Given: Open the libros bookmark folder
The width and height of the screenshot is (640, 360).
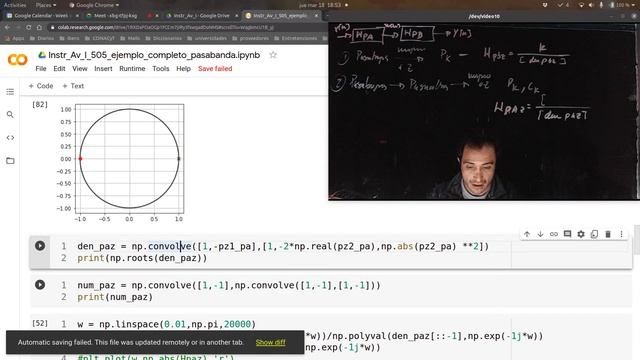Looking at the screenshot, I should [70, 38].
